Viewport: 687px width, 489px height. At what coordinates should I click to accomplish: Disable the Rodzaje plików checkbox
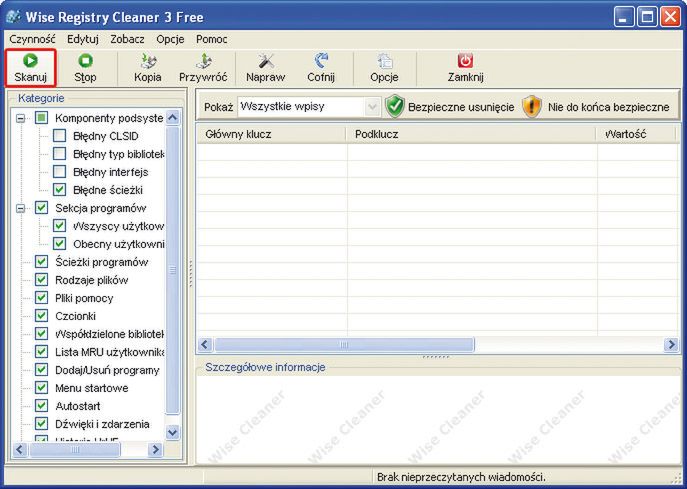coord(41,280)
